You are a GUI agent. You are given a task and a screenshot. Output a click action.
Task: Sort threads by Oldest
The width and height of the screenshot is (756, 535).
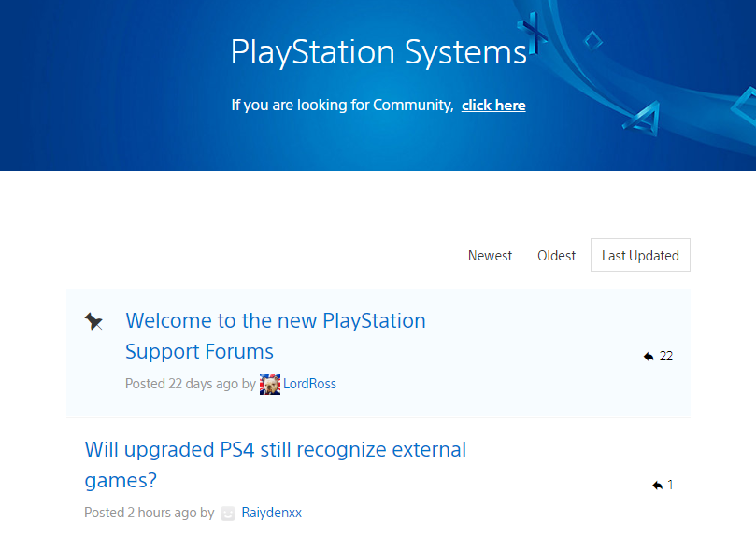(x=556, y=256)
